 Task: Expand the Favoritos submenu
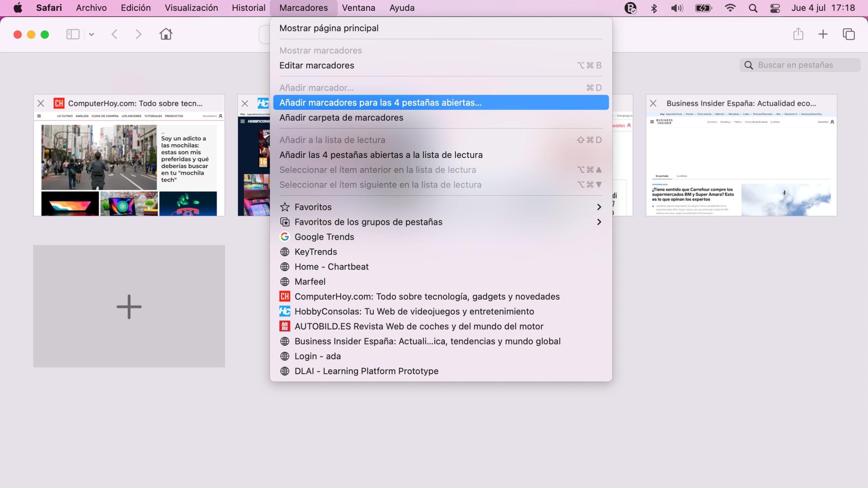(441, 207)
